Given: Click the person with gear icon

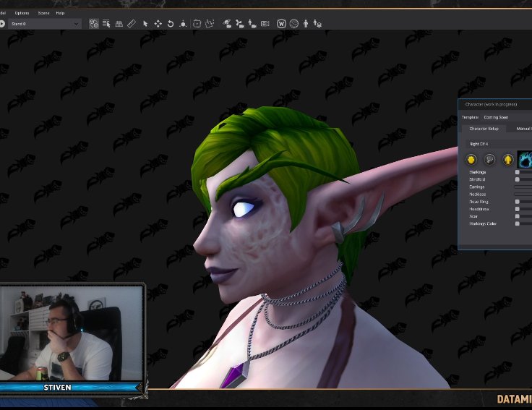Looking at the screenshot, I should 317,24.
